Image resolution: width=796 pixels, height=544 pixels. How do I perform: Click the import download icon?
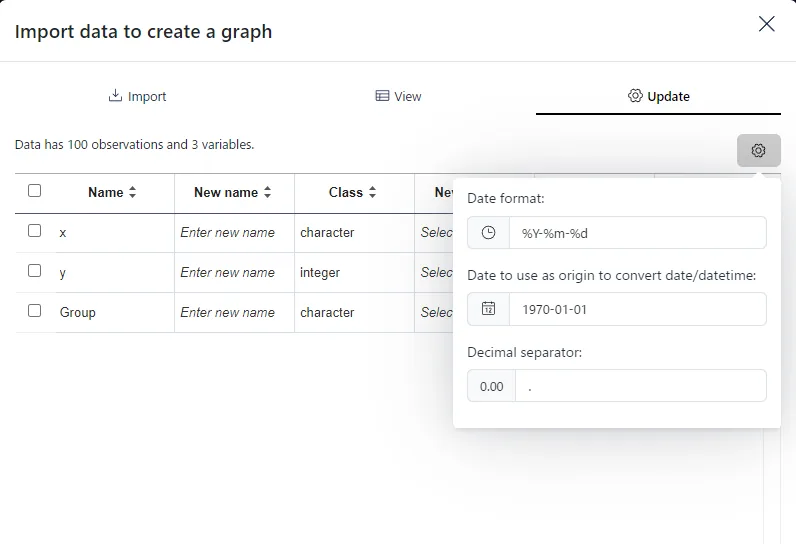[115, 95]
